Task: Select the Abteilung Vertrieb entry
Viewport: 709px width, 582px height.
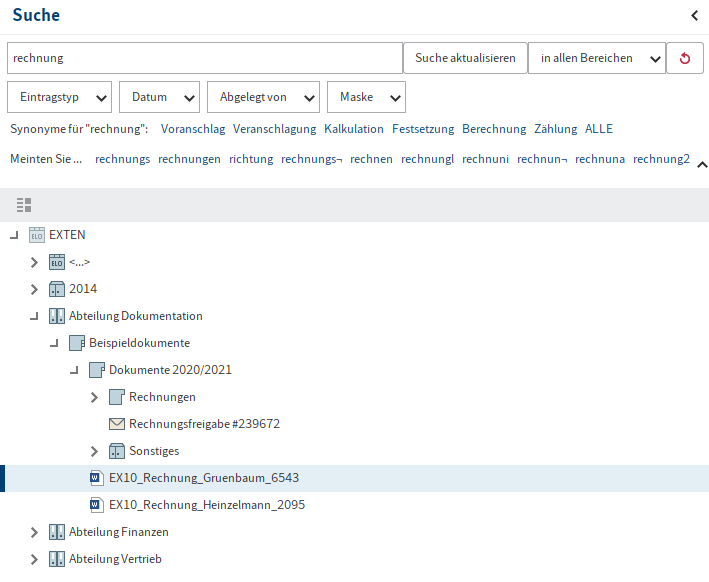Action: point(115,559)
